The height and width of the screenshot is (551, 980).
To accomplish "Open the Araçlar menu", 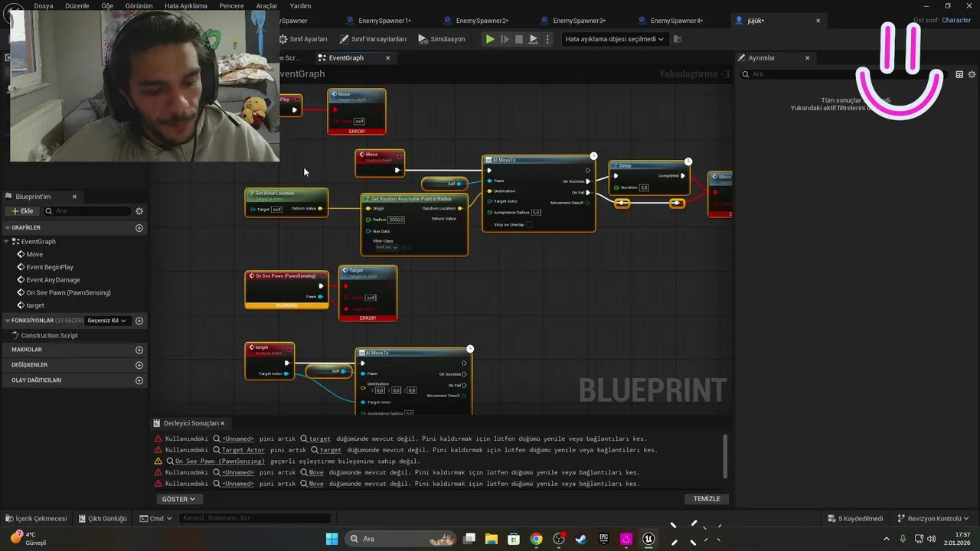I will point(266,5).
